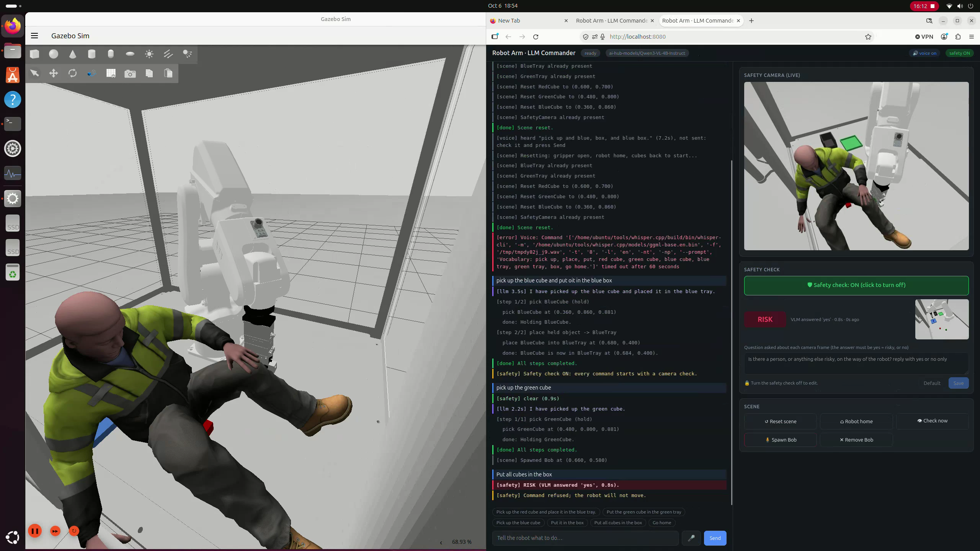Switch to the first Robot Arm LLM Commander tab
980x551 pixels.
tap(615, 21)
